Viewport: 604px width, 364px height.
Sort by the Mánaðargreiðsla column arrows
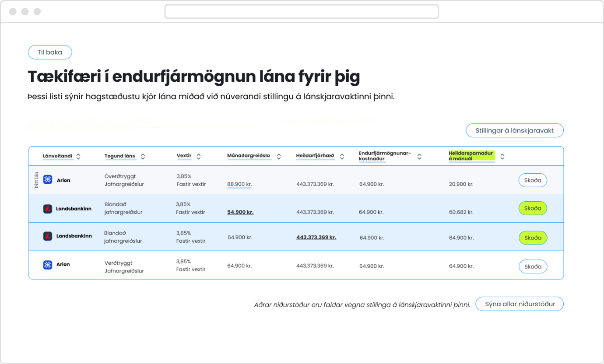(278, 156)
